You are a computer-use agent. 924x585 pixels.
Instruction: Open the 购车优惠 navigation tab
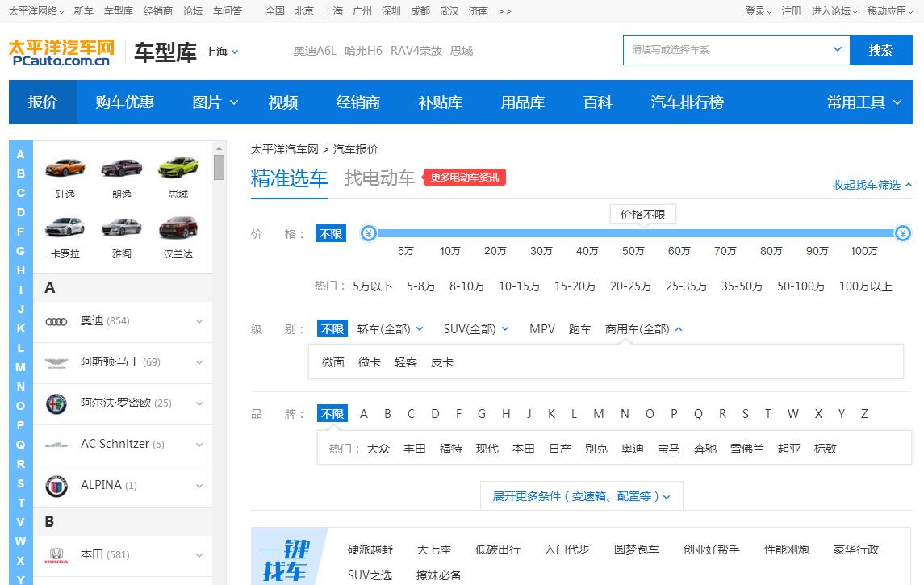click(x=124, y=102)
